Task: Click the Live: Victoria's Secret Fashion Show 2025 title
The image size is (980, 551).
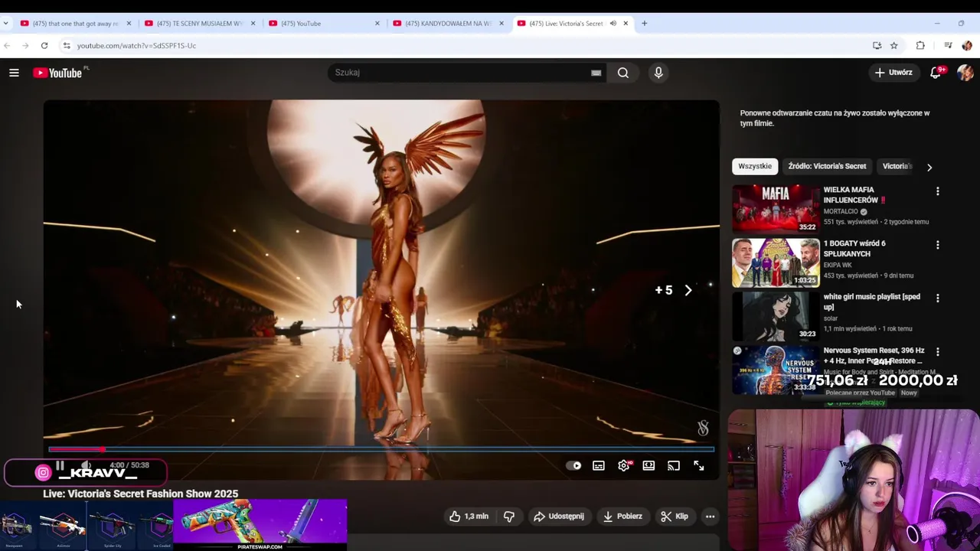Action: [140, 494]
